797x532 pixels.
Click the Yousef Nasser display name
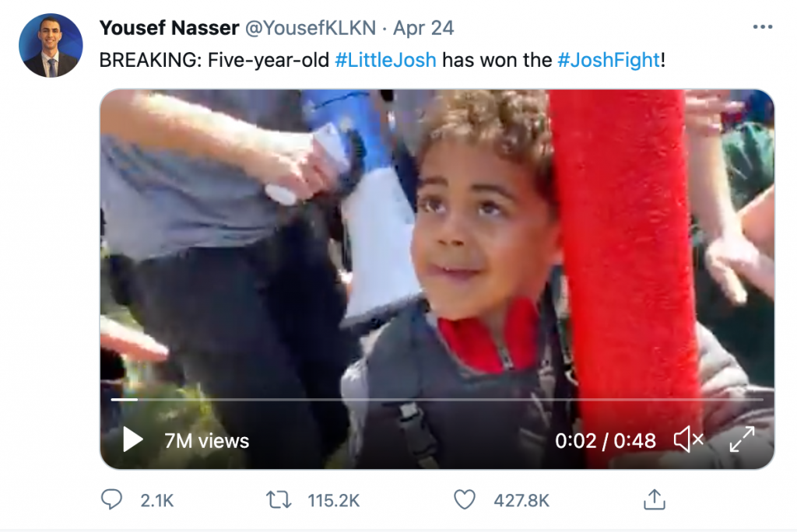point(169,28)
